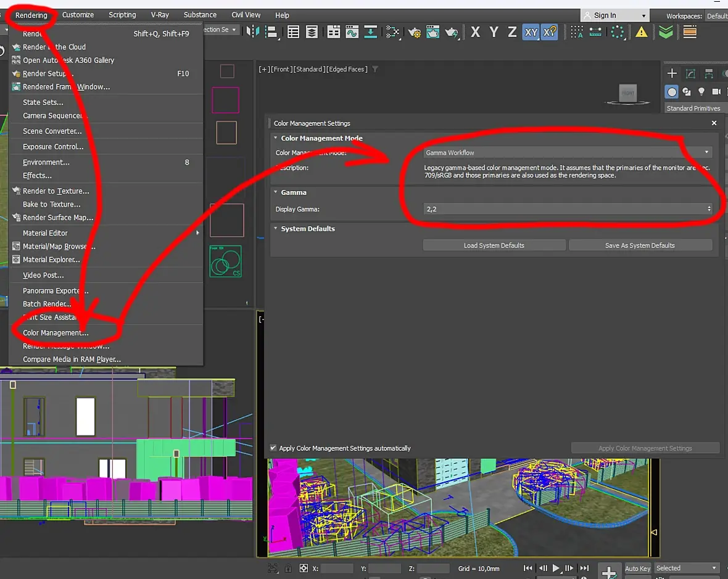728x579 pixels.
Task: Open Render Setup teapot gear icon
Action: click(x=414, y=32)
